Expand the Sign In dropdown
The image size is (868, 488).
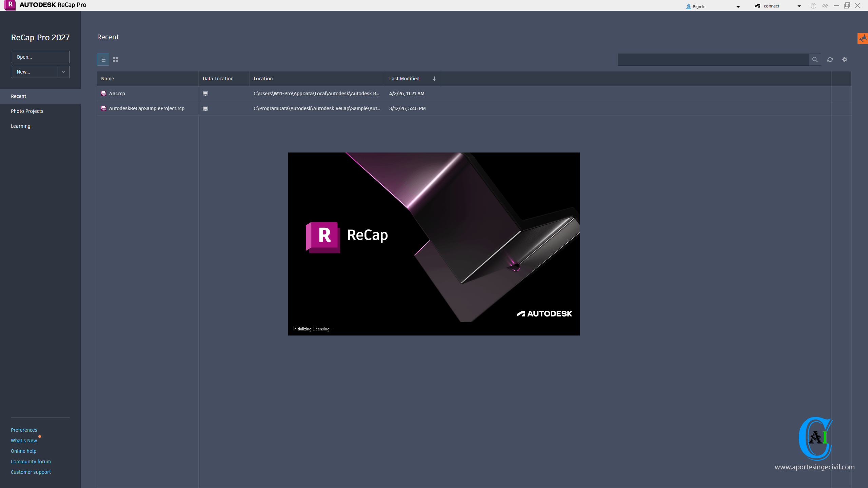tap(738, 6)
